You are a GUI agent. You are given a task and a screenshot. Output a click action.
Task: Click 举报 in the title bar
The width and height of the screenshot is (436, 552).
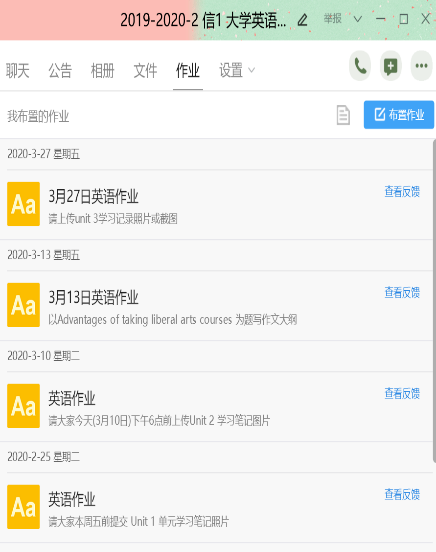[333, 19]
